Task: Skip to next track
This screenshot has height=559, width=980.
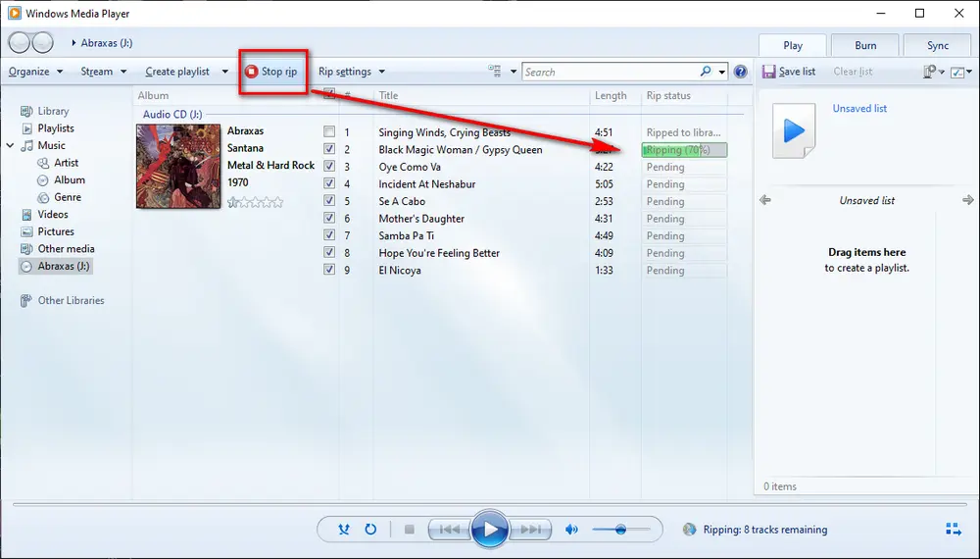Action: (530, 530)
